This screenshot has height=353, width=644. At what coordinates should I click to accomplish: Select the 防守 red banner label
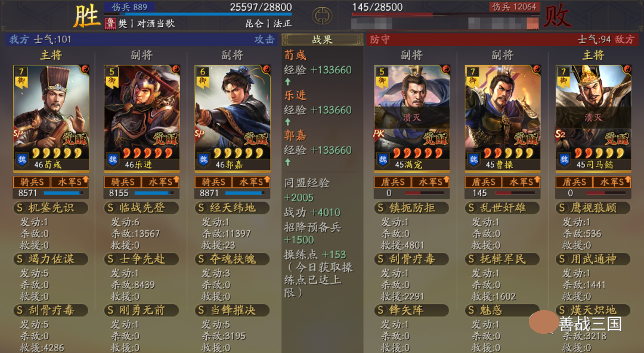pos(379,39)
